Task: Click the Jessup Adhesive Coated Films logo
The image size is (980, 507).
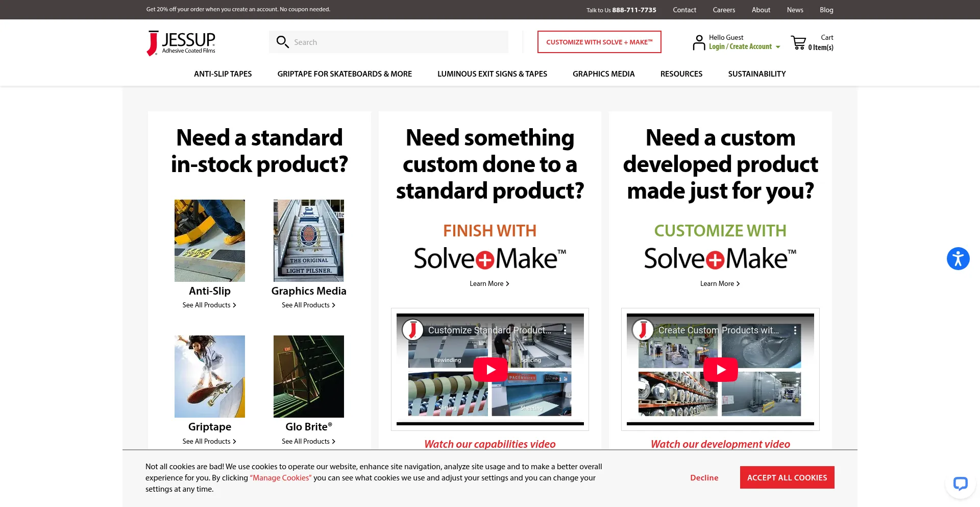Action: coord(181,43)
